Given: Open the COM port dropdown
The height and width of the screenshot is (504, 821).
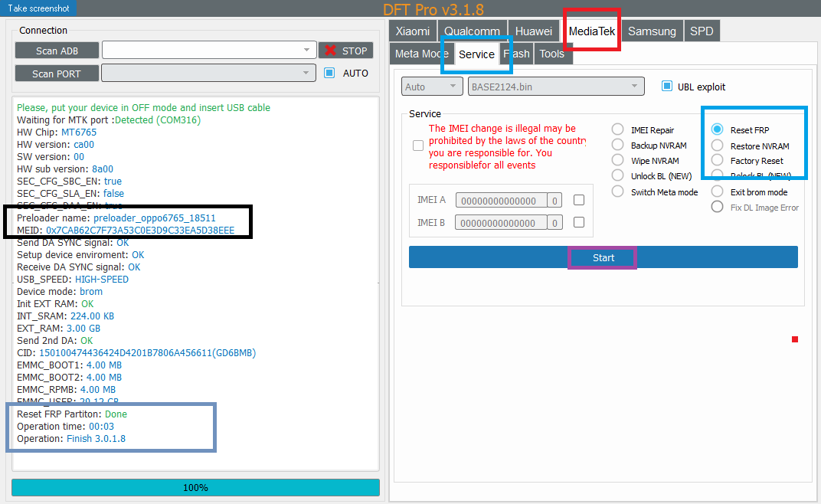Looking at the screenshot, I should click(x=209, y=73).
